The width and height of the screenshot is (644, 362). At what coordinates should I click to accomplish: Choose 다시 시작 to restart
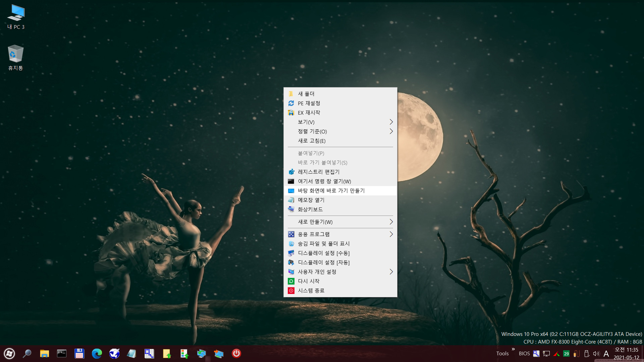(x=340, y=281)
